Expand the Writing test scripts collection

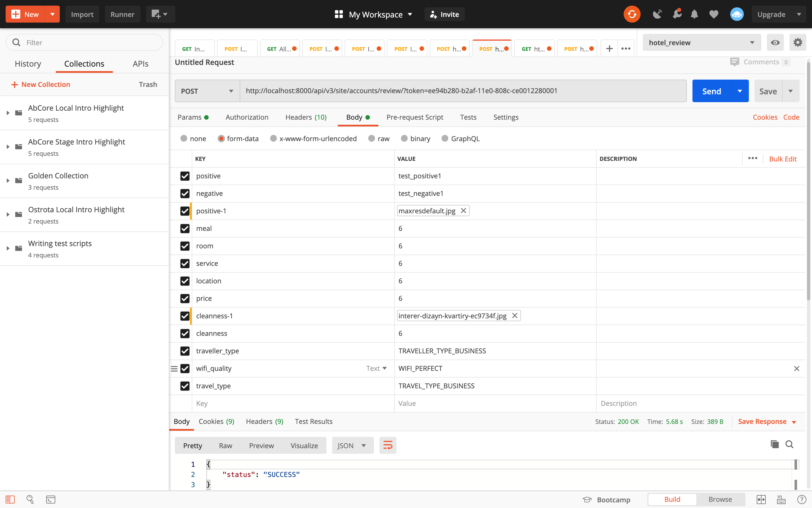(x=8, y=248)
